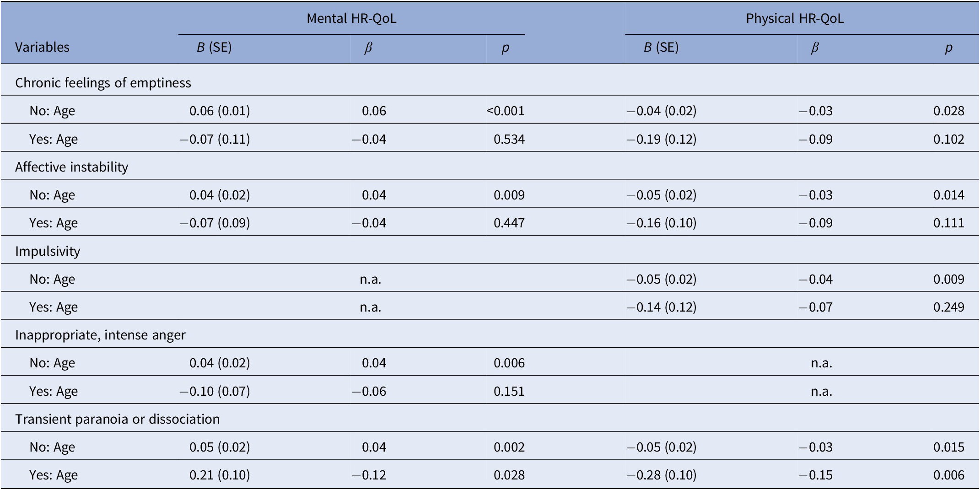
Task: Select the 'Impulsivity' section label
Action: [48, 251]
